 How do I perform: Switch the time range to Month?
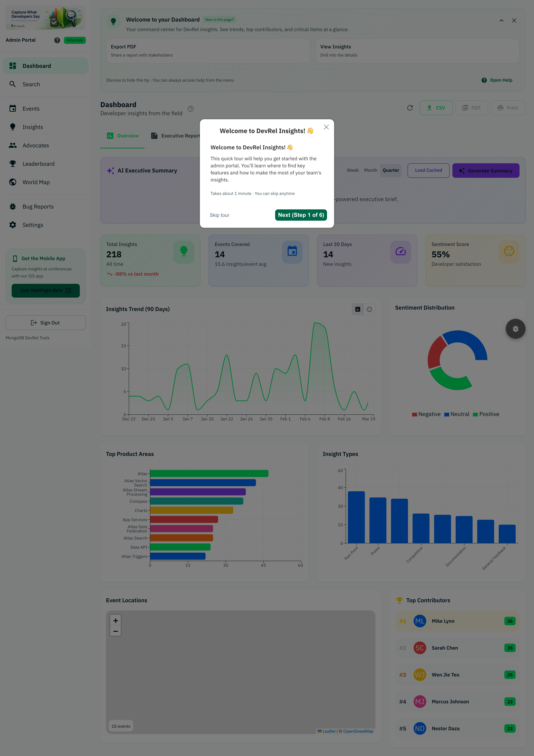click(x=370, y=170)
